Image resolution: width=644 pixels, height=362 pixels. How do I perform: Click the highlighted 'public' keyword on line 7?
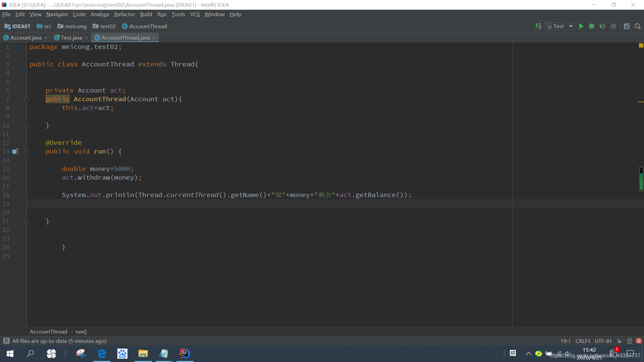pyautogui.click(x=58, y=99)
